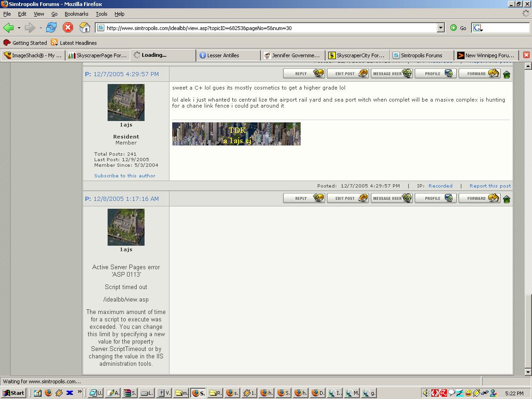Click green up-arrow icon on 4:29:57 PM post
This screenshot has height=399, width=532.
507,75
